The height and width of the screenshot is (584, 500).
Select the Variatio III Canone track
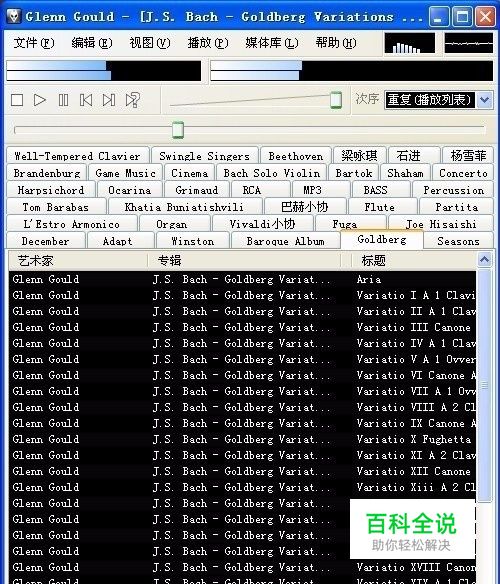[242, 327]
